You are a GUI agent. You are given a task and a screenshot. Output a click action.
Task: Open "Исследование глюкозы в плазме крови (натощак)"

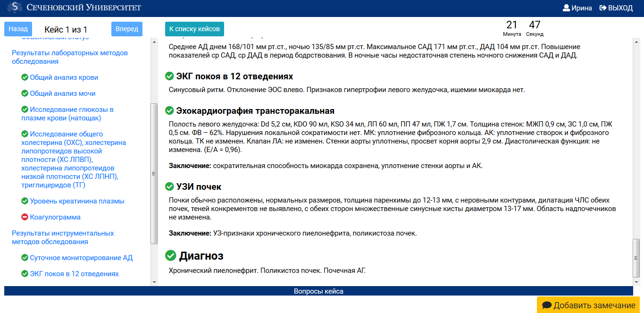point(66,114)
